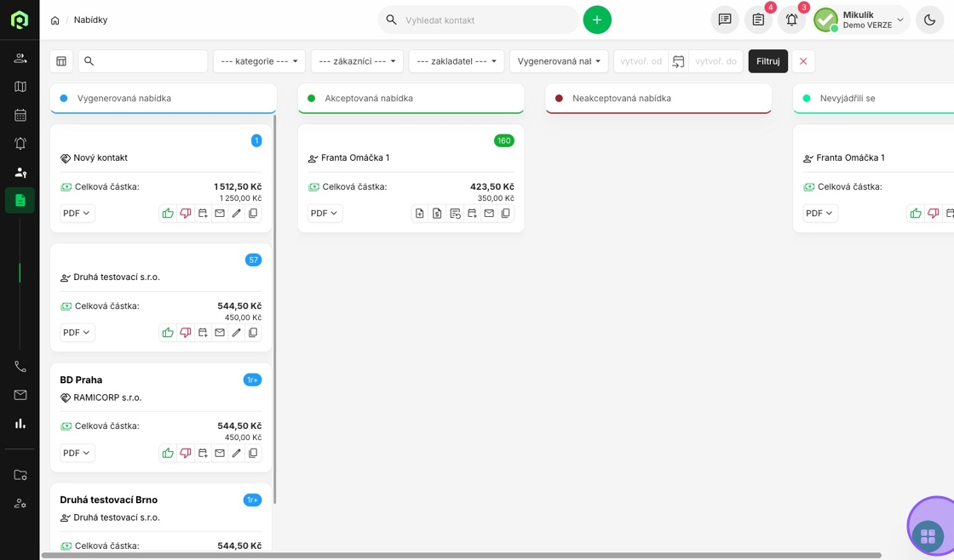Open the statistics bar chart sidebar icon
The image size is (954, 560).
click(20, 423)
